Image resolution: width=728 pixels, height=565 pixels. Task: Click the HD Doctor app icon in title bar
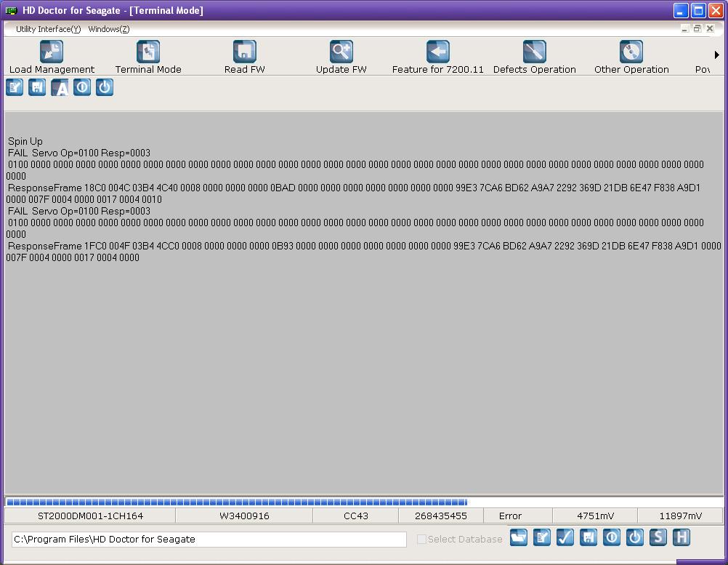(x=12, y=10)
